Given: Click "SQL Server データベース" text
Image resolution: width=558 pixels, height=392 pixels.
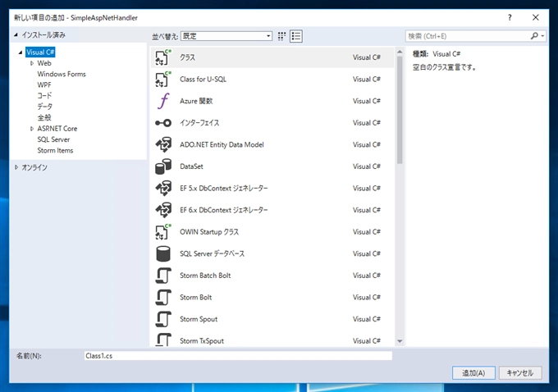Looking at the screenshot, I should (x=212, y=253).
